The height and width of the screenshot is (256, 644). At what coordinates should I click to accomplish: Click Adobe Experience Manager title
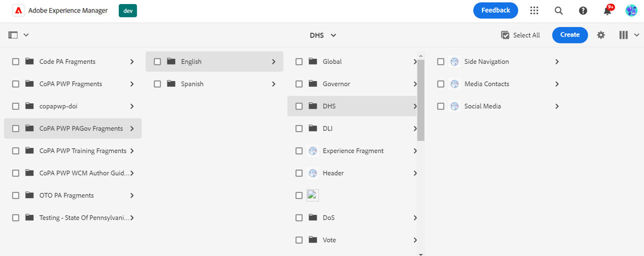(x=68, y=11)
